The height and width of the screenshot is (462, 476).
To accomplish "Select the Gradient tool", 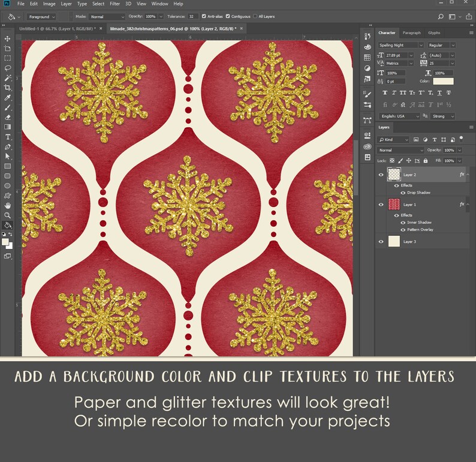I will click(x=8, y=127).
